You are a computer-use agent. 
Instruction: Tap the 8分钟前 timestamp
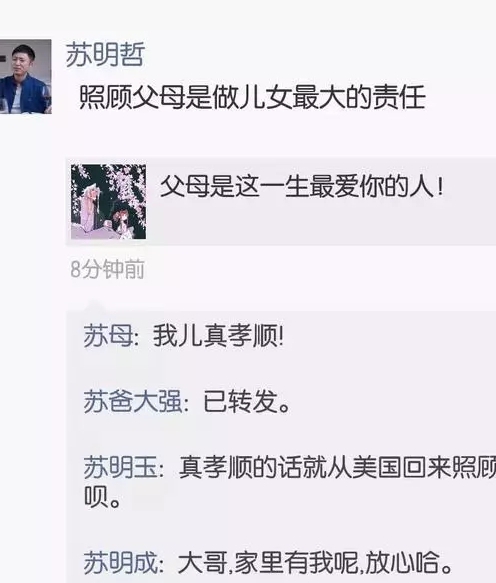pyautogui.click(x=107, y=269)
